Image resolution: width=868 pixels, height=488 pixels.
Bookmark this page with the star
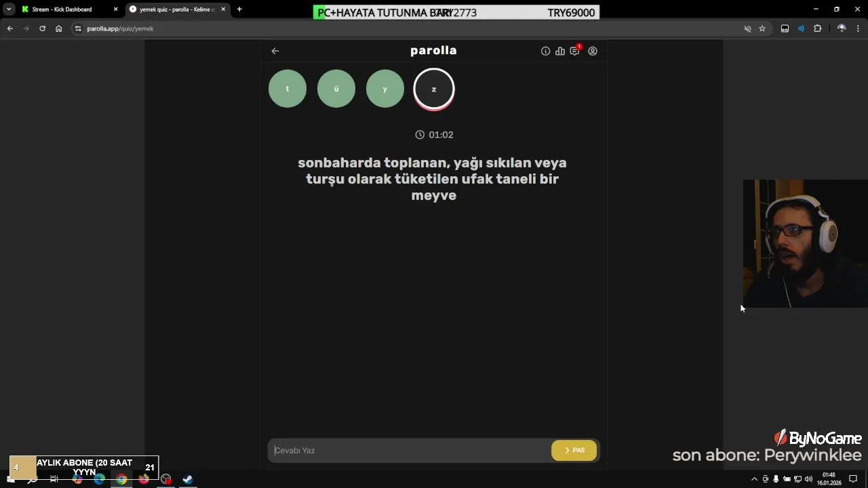(762, 28)
